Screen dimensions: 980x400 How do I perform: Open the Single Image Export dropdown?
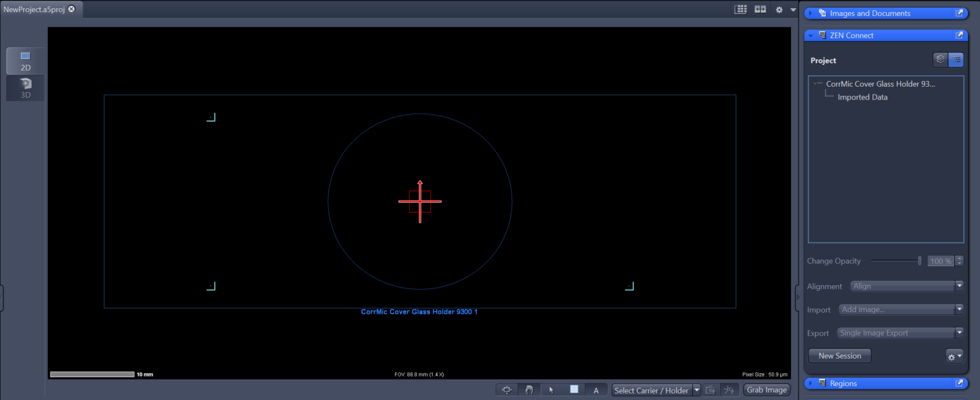960,332
